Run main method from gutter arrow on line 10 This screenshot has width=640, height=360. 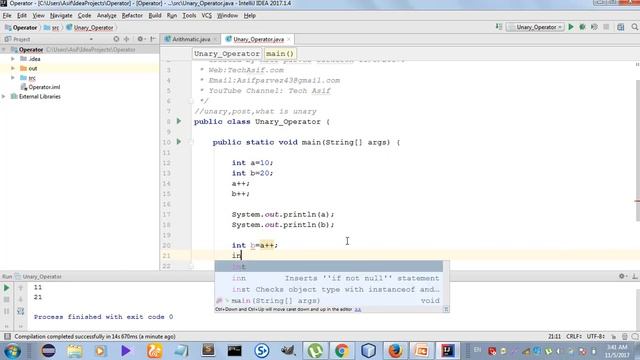click(x=179, y=142)
